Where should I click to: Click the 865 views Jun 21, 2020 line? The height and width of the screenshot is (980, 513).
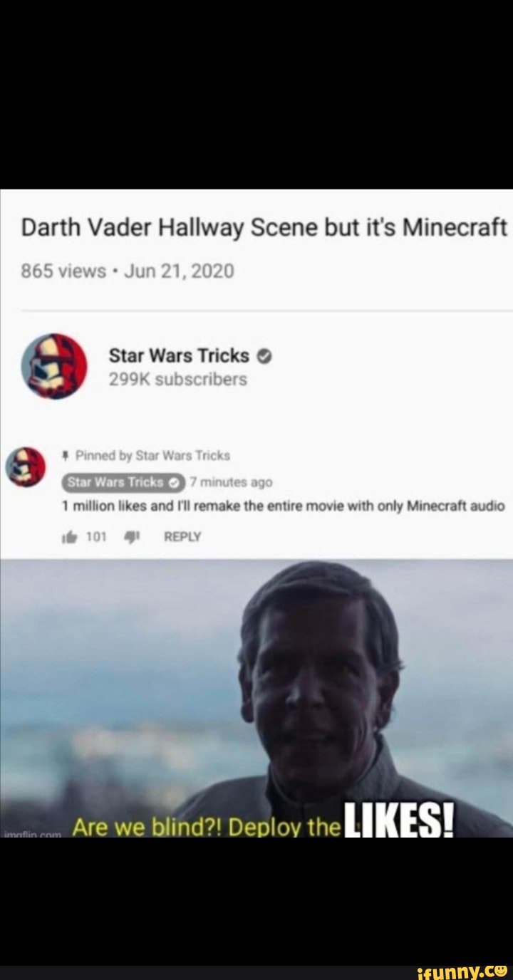[x=128, y=271]
